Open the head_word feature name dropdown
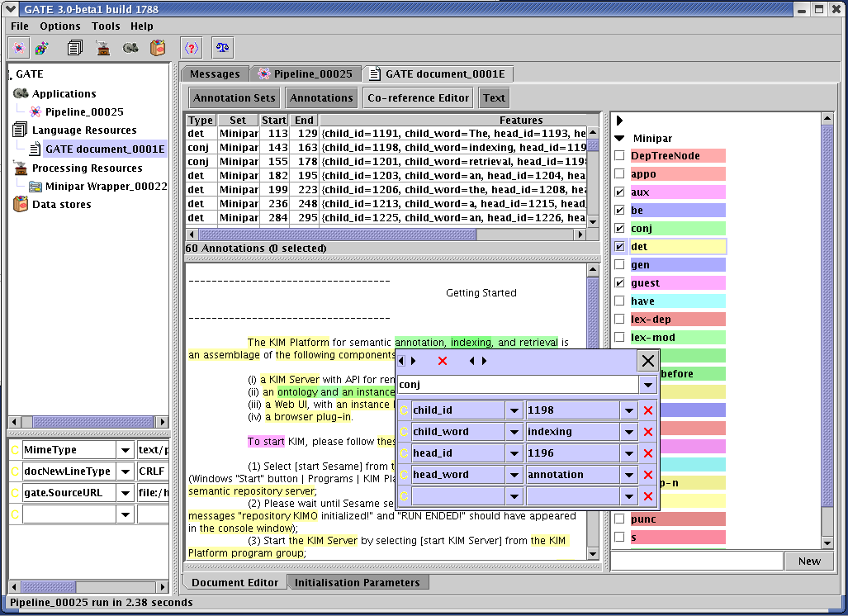The image size is (848, 616). 514,475
